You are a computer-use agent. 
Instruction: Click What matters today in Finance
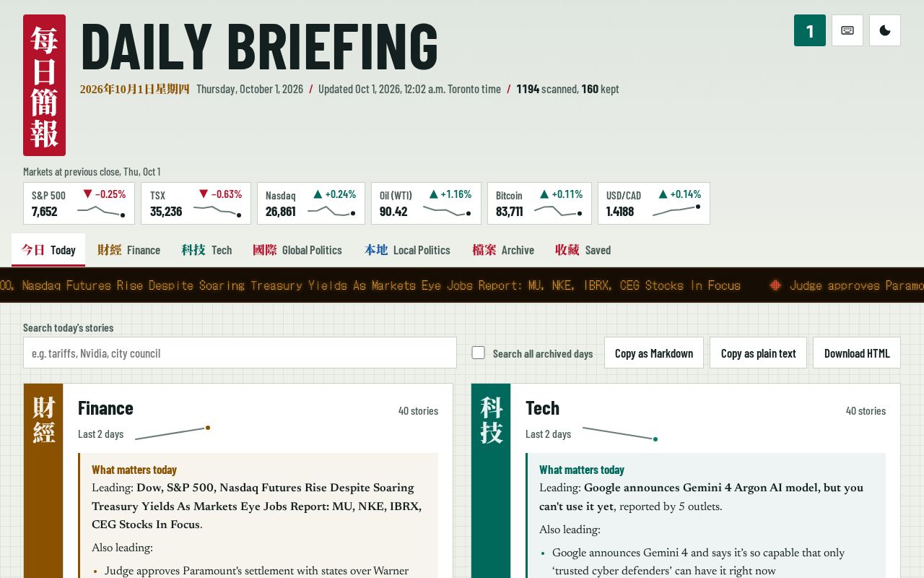134,470
